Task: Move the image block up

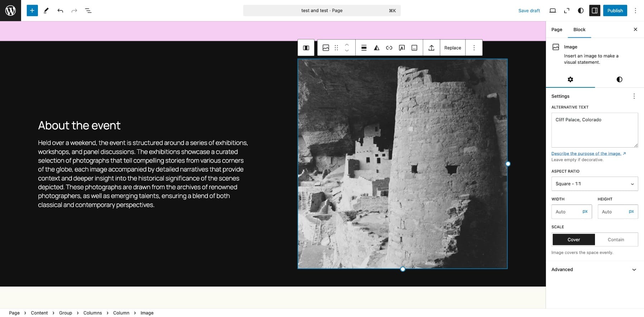Action: [347, 44]
